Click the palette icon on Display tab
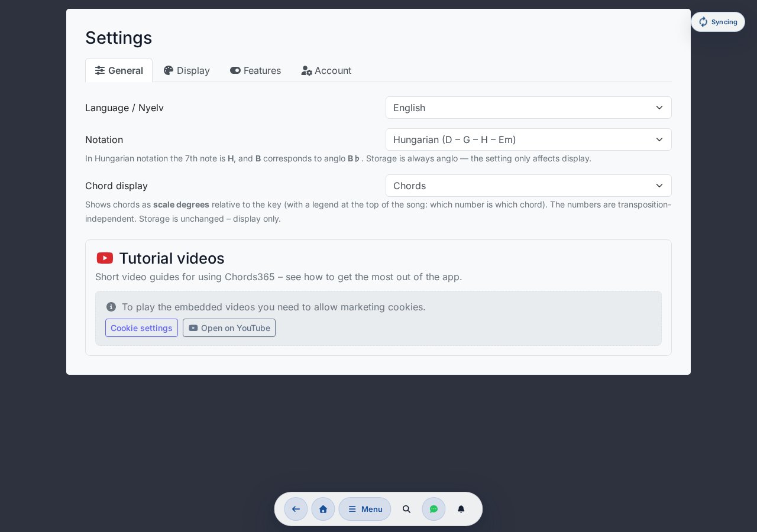 pos(169,70)
